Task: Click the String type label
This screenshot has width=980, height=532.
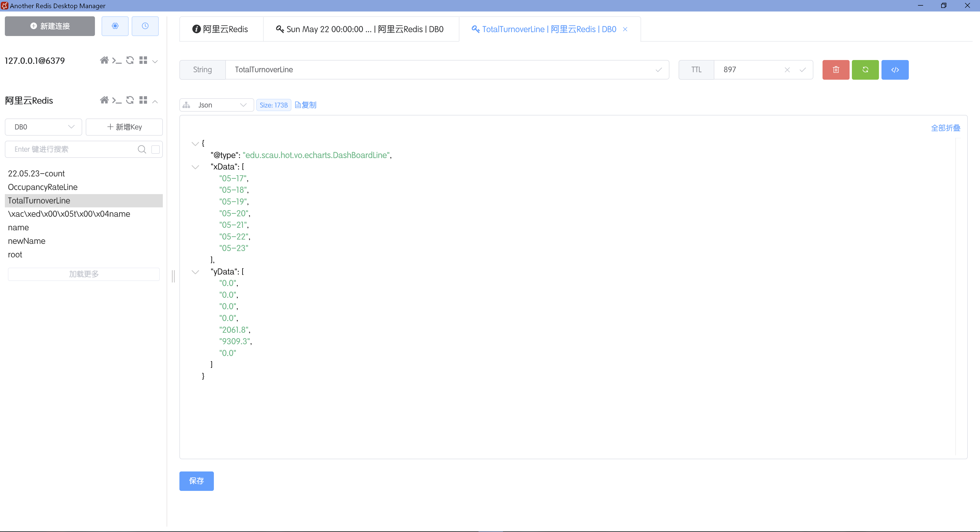Action: click(x=202, y=70)
